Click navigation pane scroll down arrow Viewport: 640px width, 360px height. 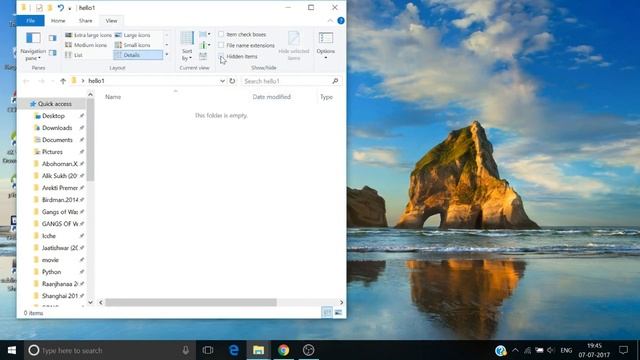(90, 302)
